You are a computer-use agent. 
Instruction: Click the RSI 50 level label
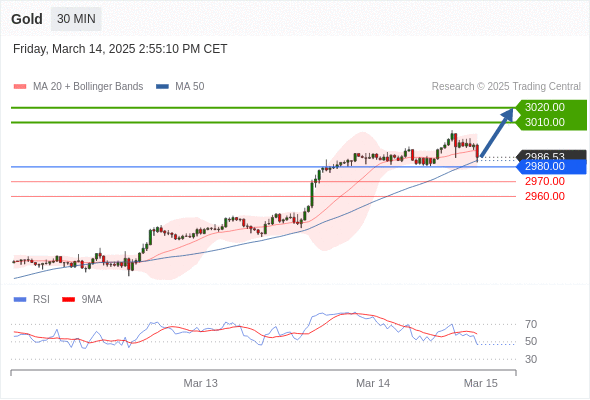[531, 342]
